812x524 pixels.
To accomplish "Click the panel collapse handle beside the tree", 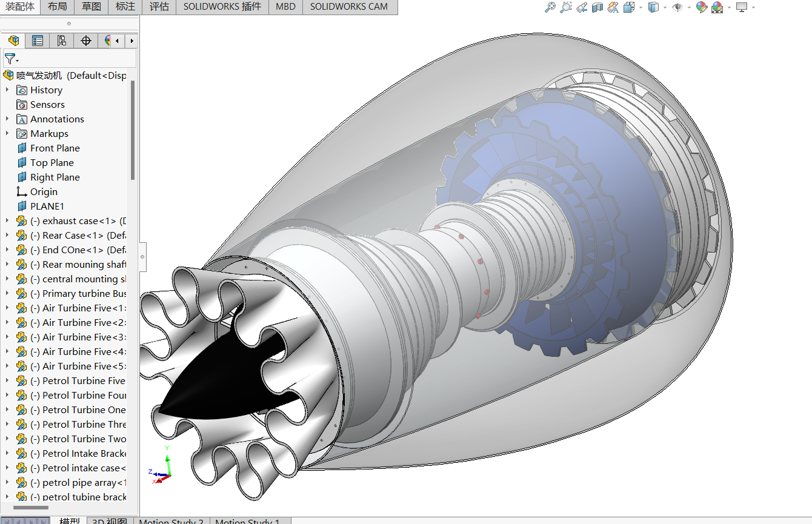I will [x=142, y=257].
